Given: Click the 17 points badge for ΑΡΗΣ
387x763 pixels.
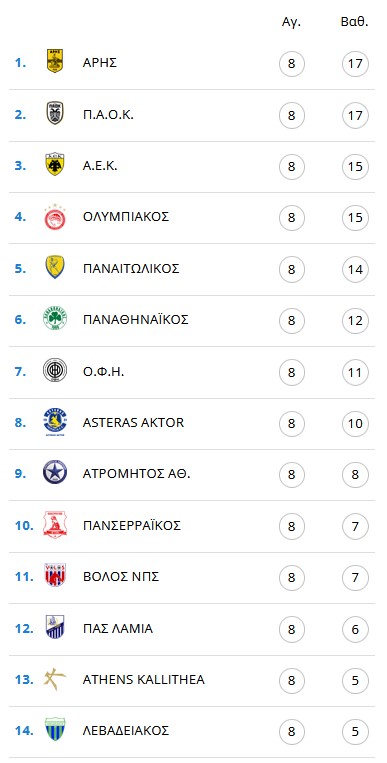Looking at the screenshot, I should pyautogui.click(x=355, y=64).
